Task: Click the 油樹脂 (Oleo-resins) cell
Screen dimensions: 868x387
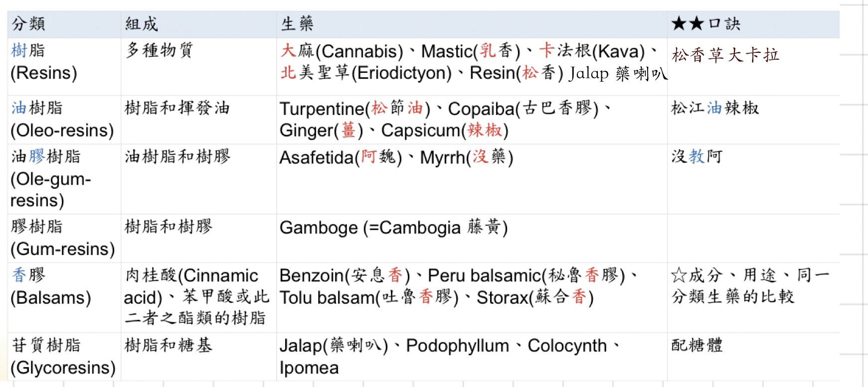Action: [x=62, y=119]
